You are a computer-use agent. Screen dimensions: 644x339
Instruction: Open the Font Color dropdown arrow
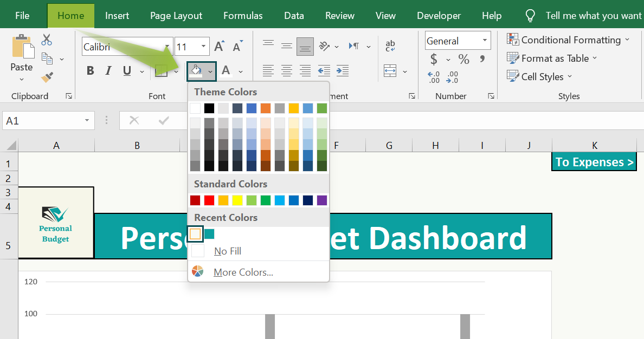[x=241, y=71]
